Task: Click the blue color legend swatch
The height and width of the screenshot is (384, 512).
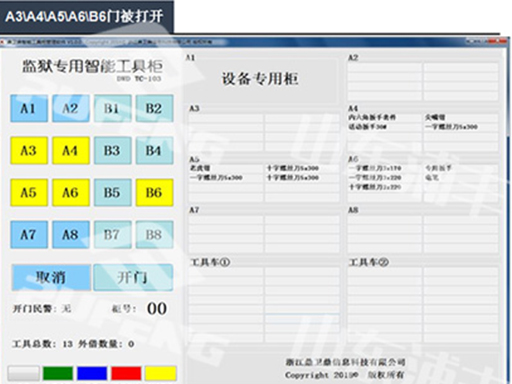Action: coord(92,373)
